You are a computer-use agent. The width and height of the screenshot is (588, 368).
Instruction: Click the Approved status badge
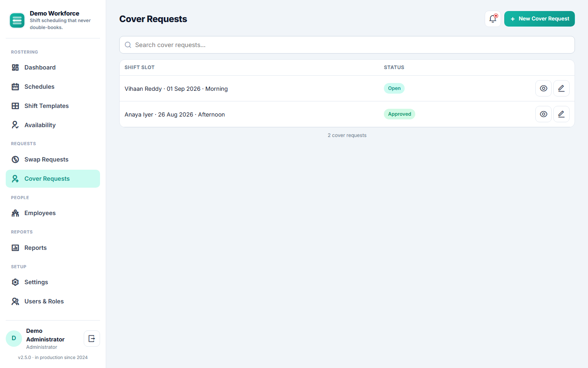[x=399, y=114]
